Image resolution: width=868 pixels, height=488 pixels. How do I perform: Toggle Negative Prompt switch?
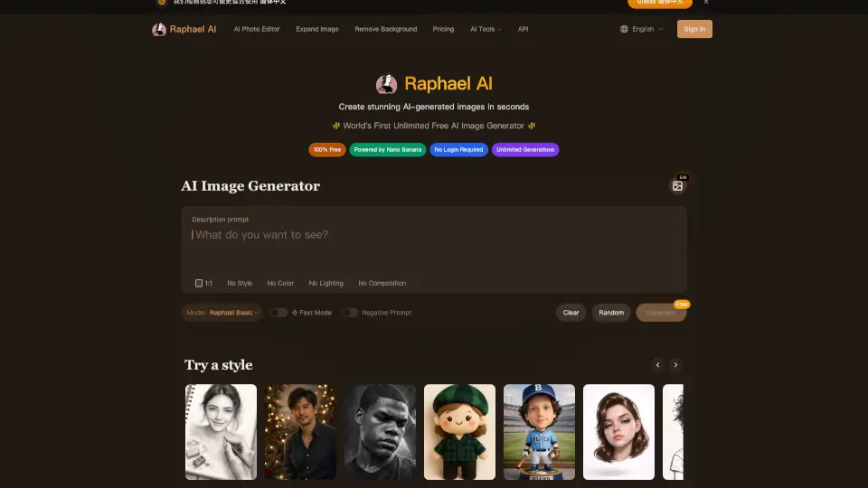point(350,313)
